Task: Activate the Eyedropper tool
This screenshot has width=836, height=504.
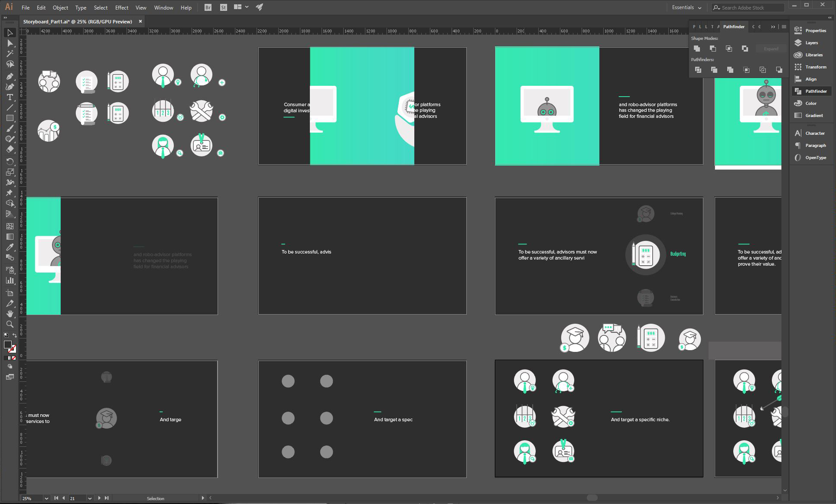Action: pos(10,247)
